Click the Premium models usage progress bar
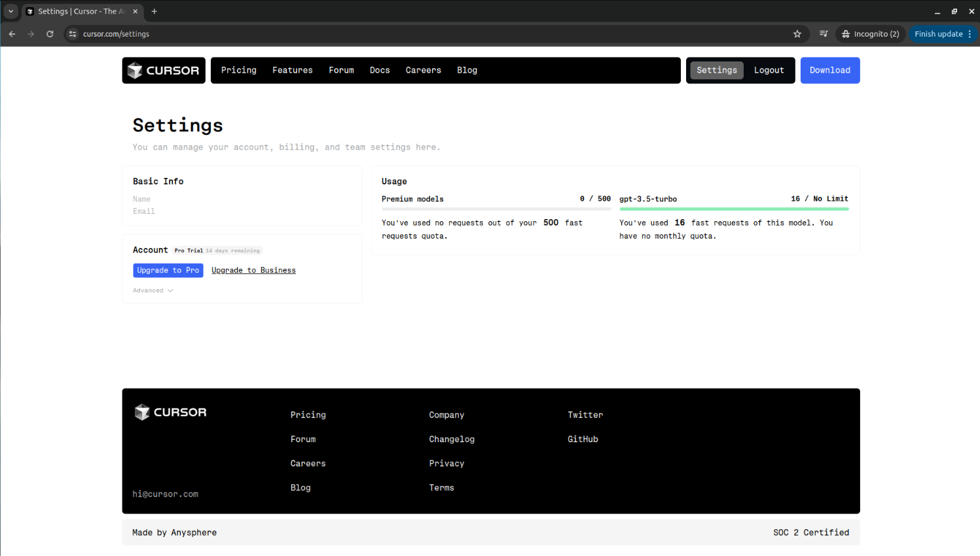The image size is (980, 556). click(x=496, y=209)
